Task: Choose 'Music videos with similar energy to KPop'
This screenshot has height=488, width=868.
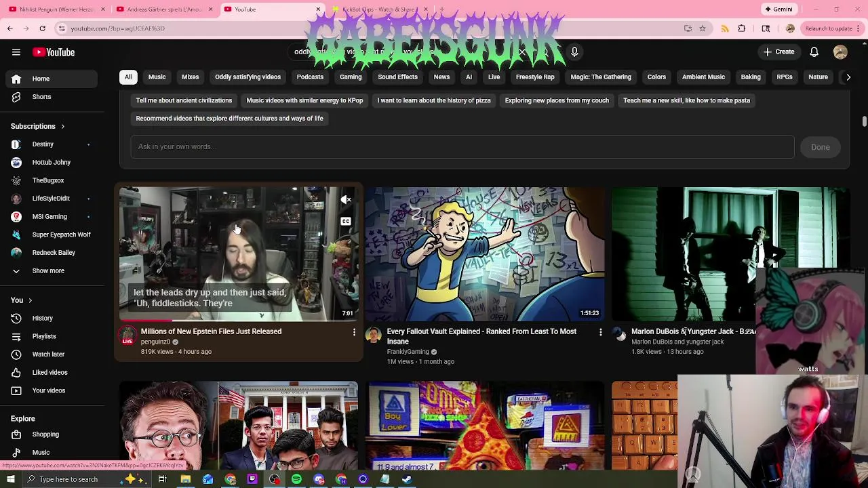Action: [x=304, y=100]
